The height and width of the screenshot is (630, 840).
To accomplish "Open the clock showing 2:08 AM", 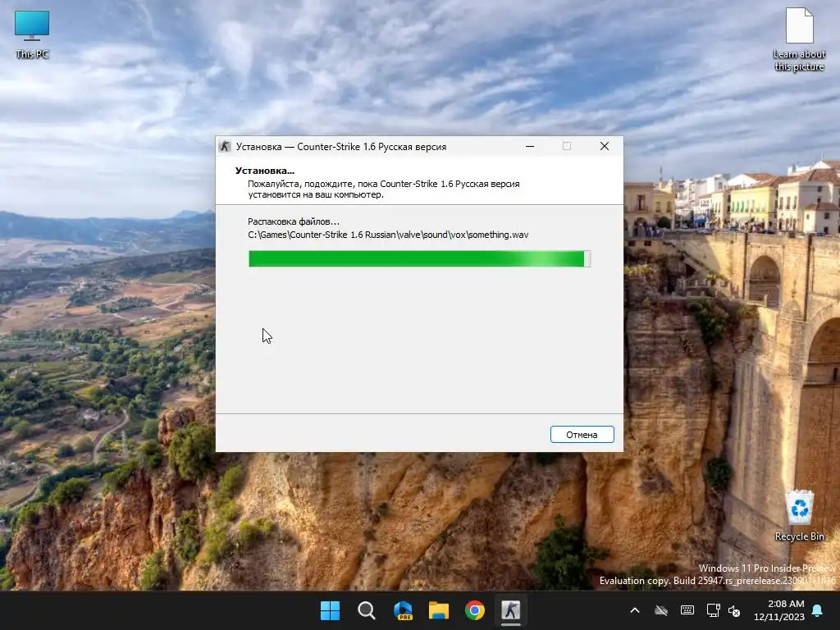I will (x=779, y=610).
